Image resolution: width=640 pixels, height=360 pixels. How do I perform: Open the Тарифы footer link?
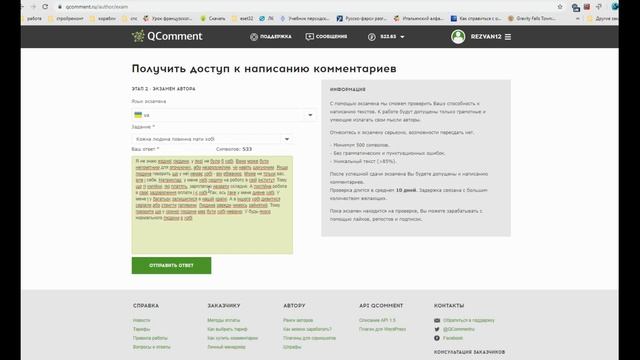tap(141, 329)
